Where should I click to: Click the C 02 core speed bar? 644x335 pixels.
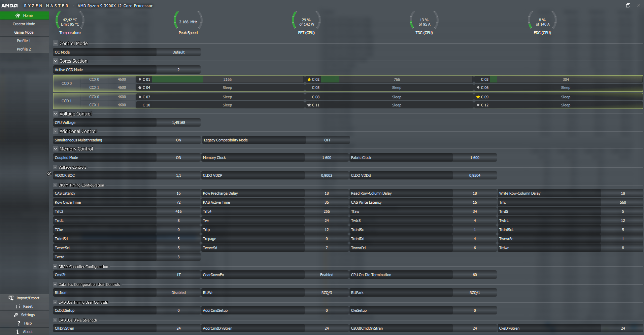397,79
